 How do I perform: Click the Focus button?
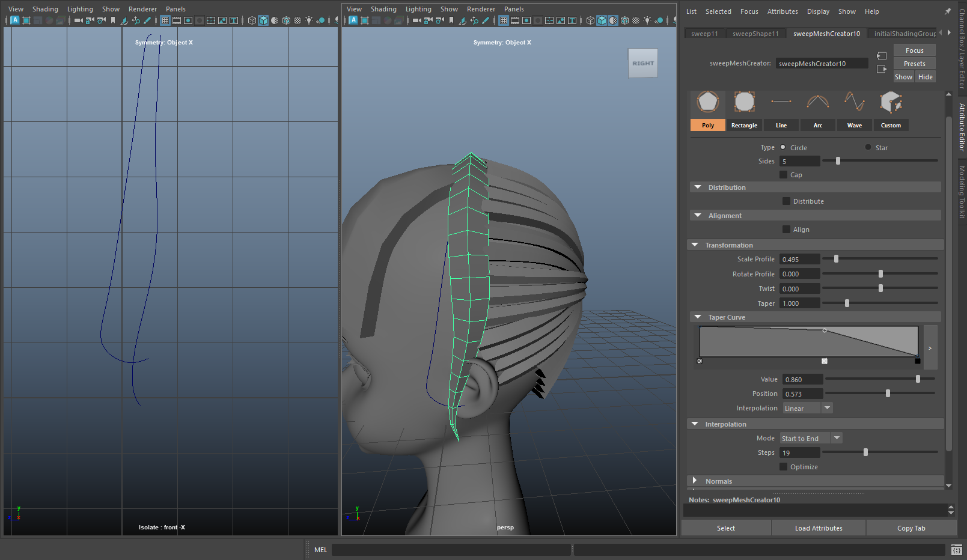(914, 50)
